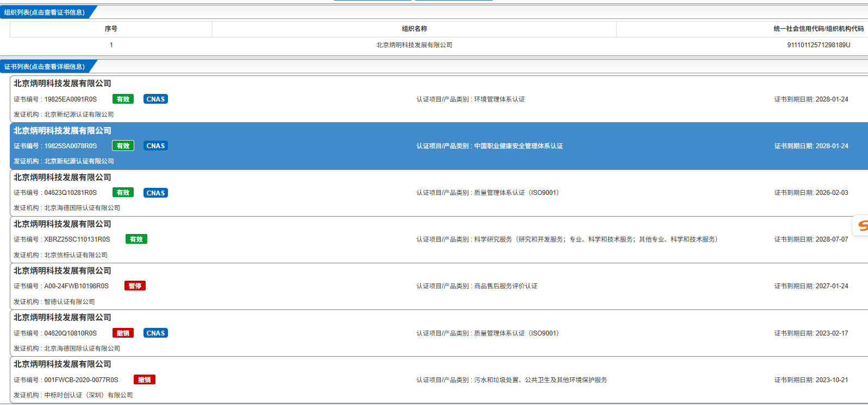
Task: Click the 统一社会信用代码/组织机构代码 column header
Action: (x=819, y=29)
